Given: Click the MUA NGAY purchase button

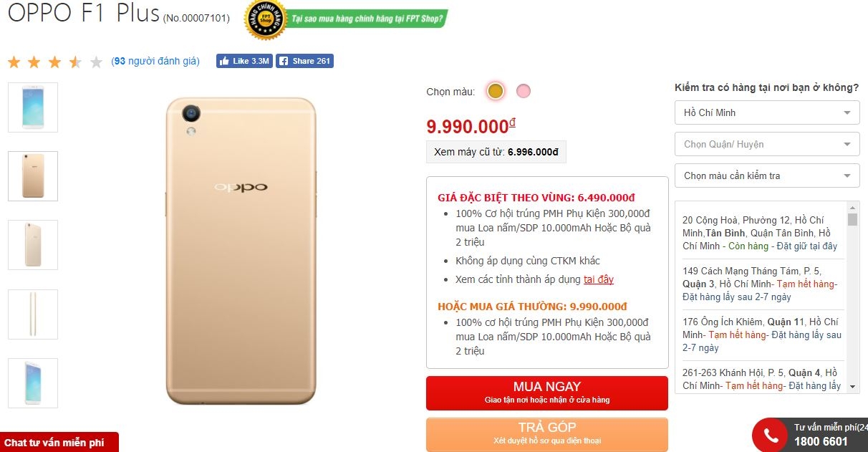Looking at the screenshot, I should tap(546, 392).
